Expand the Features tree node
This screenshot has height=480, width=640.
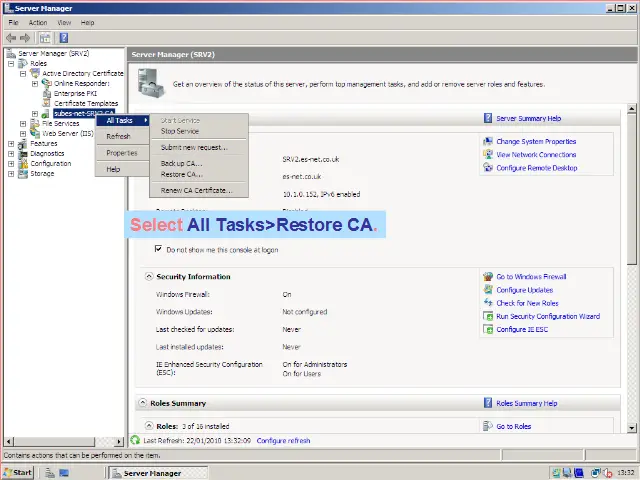point(11,144)
